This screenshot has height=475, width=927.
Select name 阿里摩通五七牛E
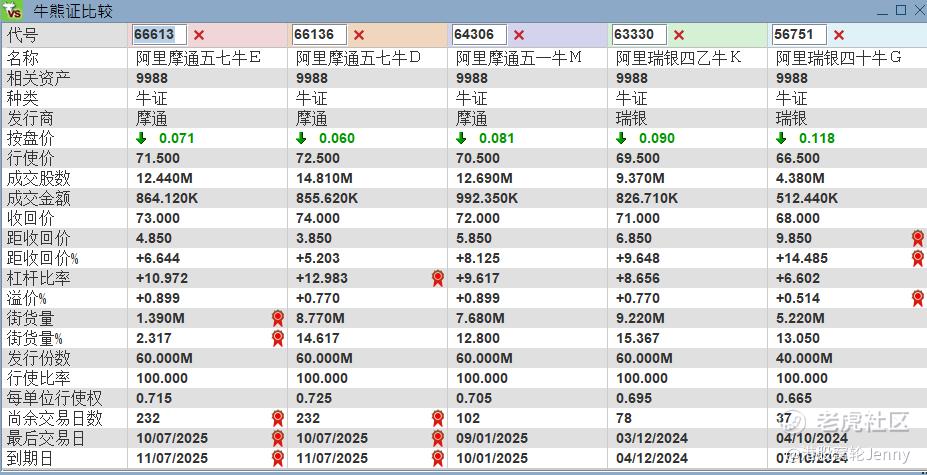(x=199, y=58)
